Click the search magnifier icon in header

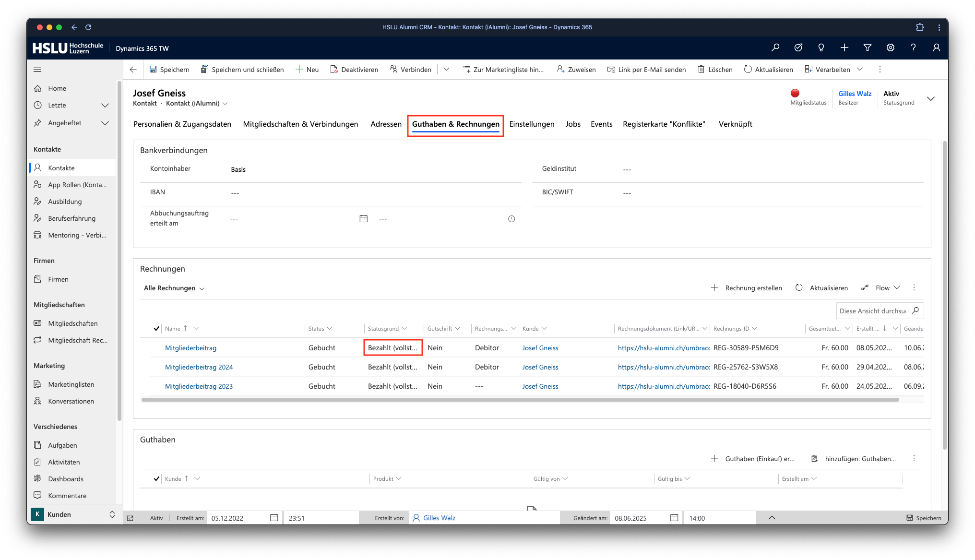775,48
